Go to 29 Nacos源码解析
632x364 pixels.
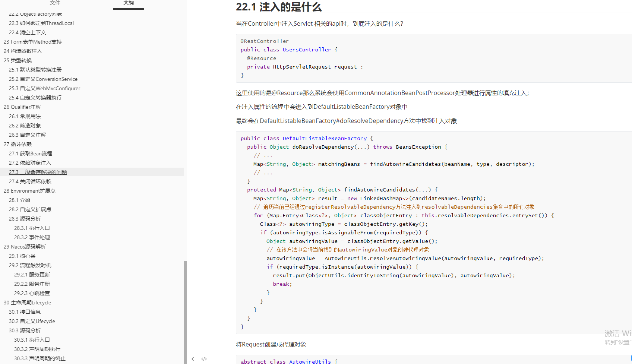coord(25,247)
